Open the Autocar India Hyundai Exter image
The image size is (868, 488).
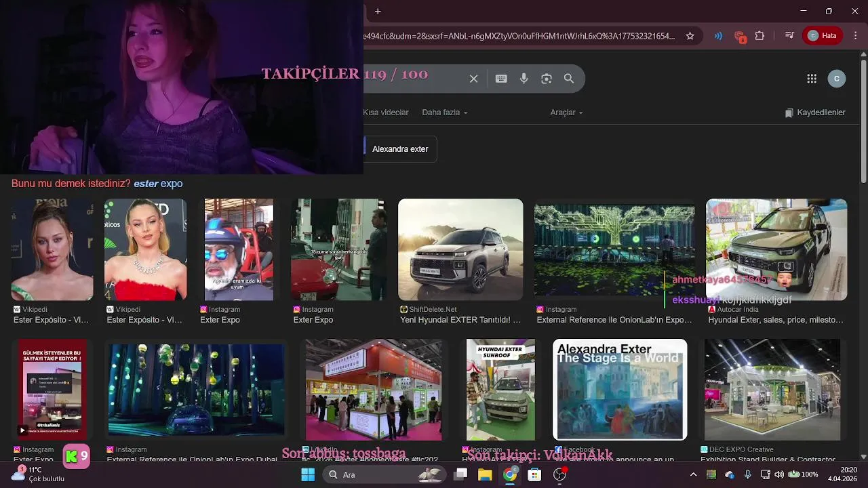[x=776, y=249]
